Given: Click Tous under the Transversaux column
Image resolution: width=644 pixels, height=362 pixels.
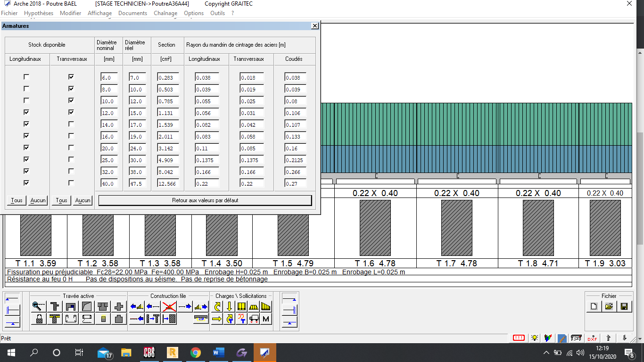Looking at the screenshot, I should pyautogui.click(x=61, y=200).
